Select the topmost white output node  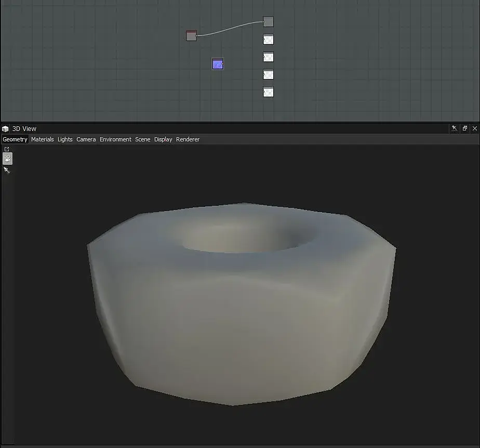pyautogui.click(x=268, y=39)
